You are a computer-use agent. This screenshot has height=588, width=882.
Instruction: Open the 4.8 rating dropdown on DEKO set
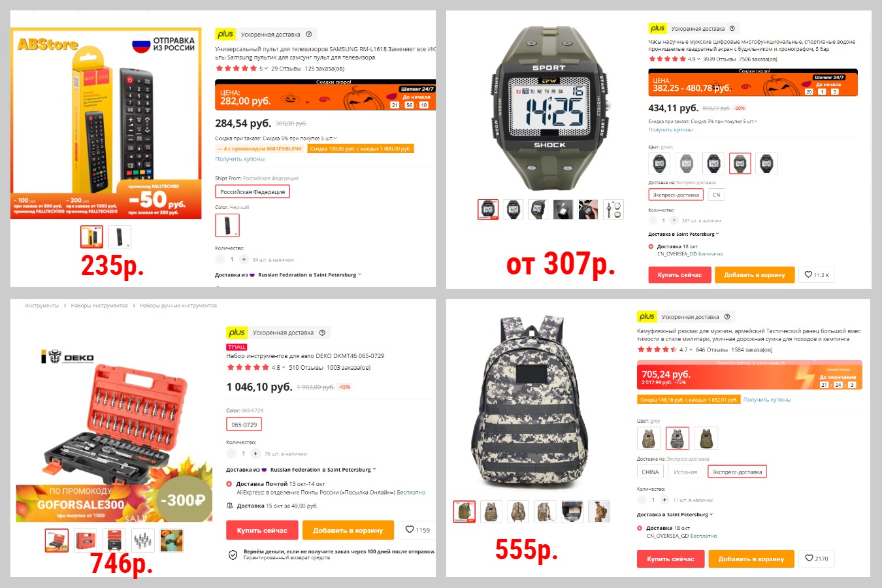point(278,367)
